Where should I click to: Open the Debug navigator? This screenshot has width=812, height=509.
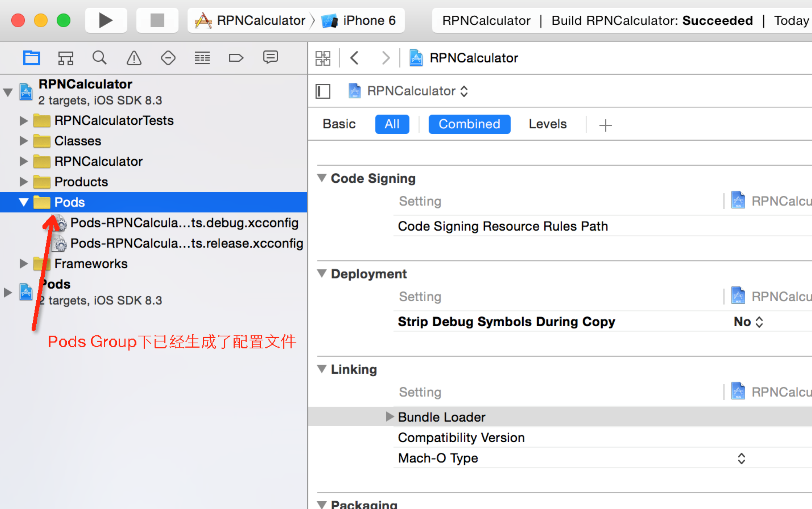tap(202, 58)
